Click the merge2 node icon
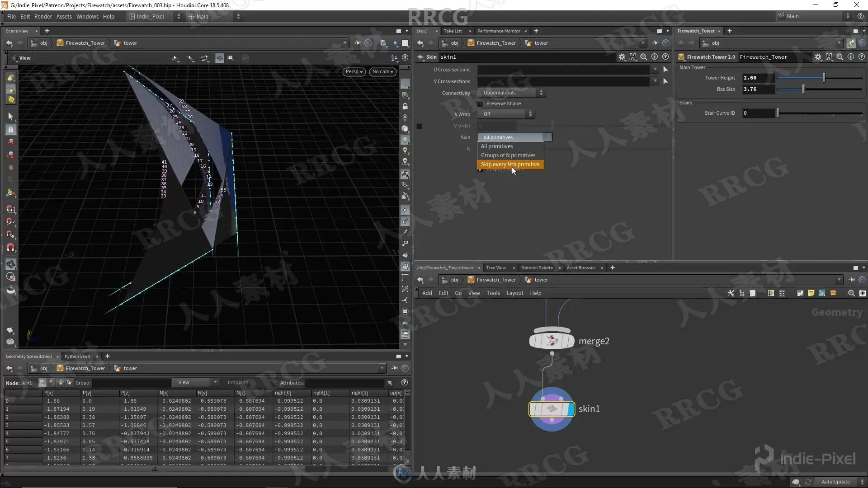This screenshot has width=868, height=488. (552, 341)
